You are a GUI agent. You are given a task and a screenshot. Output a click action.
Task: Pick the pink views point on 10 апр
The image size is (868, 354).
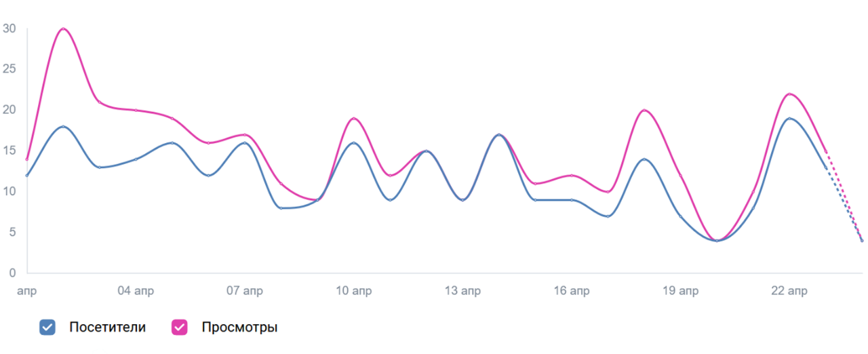354,119
